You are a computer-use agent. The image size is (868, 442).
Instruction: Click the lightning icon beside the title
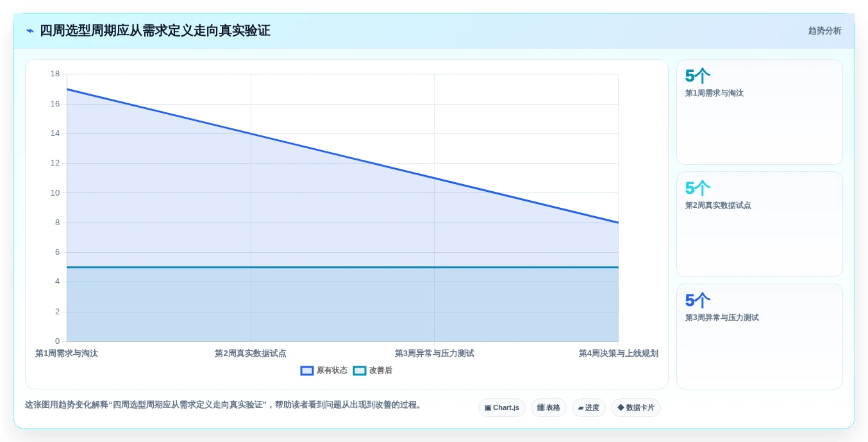pyautogui.click(x=30, y=31)
